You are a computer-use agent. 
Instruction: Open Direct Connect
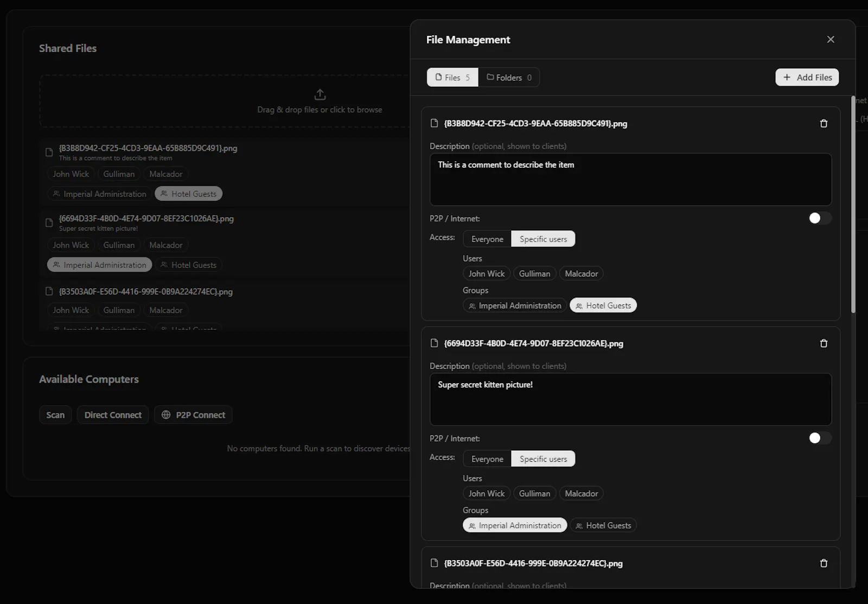click(113, 415)
